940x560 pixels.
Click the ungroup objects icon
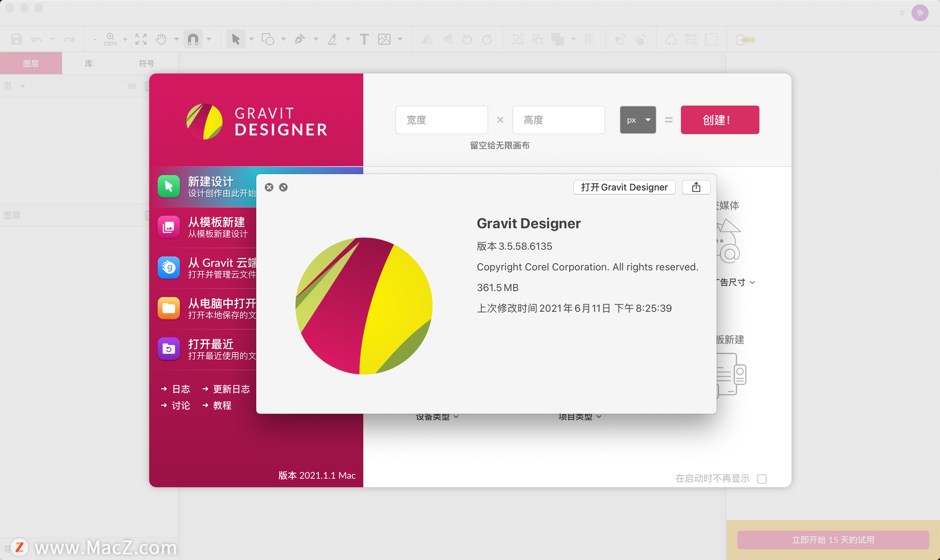click(538, 39)
